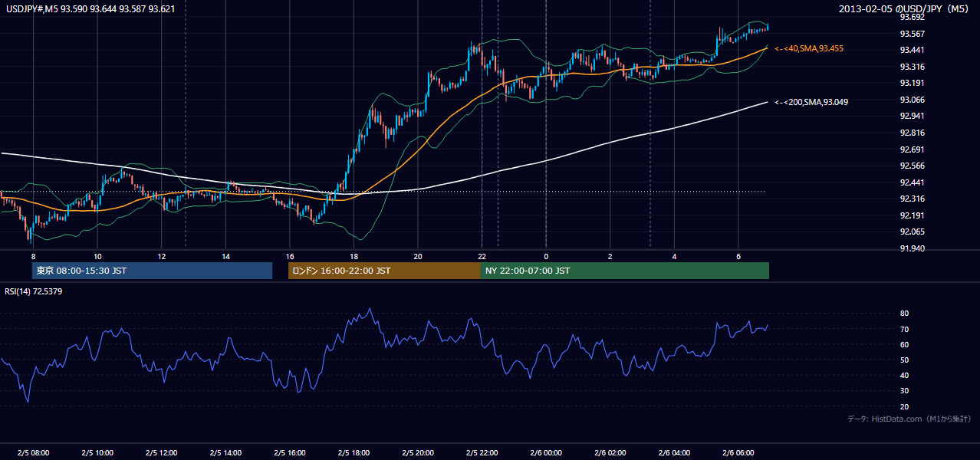Click the '2/5 22:00' bottom time label
Image resolution: width=980 pixels, height=460 pixels.
tap(482, 452)
